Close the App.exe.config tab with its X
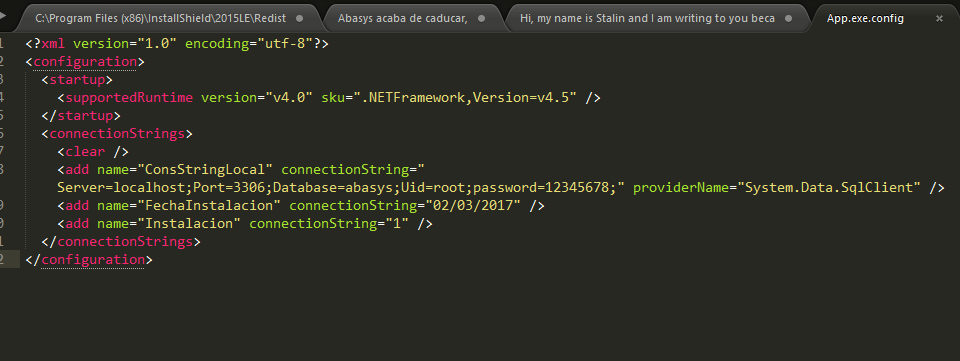960x361 pixels. [939, 18]
